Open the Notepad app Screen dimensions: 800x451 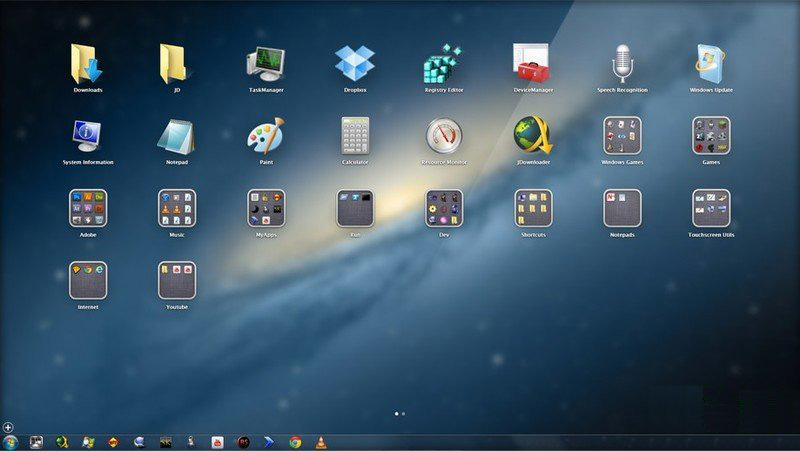(177, 136)
